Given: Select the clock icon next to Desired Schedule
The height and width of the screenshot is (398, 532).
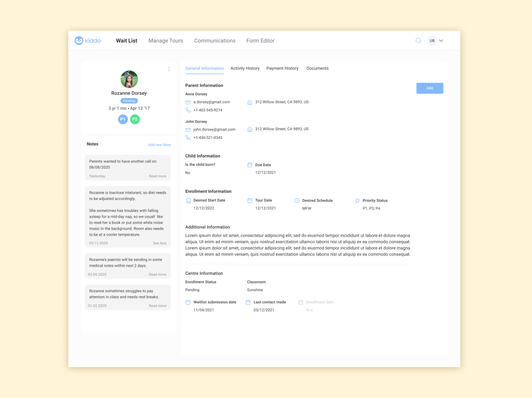Looking at the screenshot, I should [x=297, y=200].
